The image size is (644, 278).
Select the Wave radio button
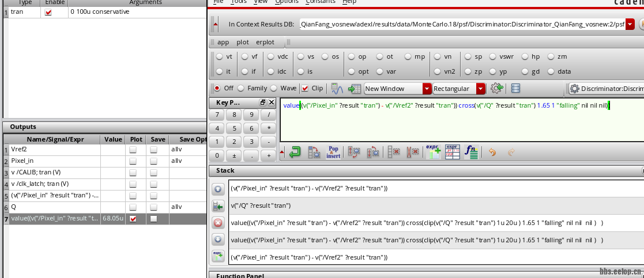coord(274,88)
